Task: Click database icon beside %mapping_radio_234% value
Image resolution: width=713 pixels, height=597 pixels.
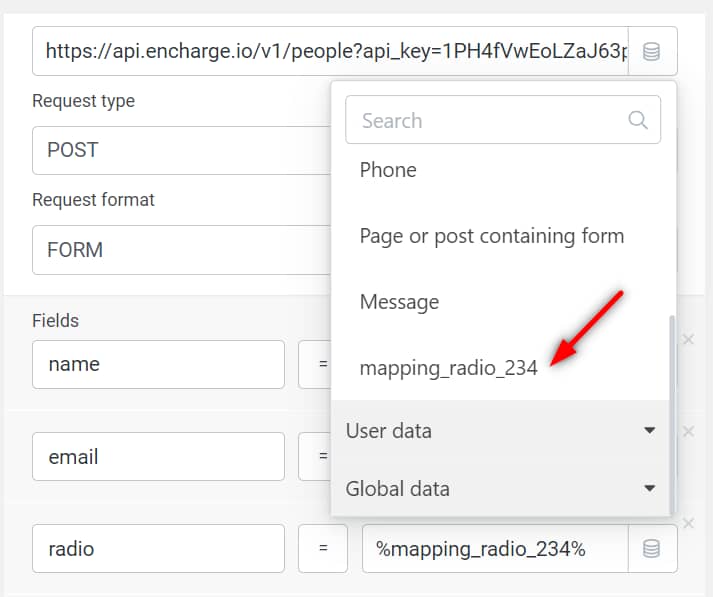Action: (x=652, y=548)
